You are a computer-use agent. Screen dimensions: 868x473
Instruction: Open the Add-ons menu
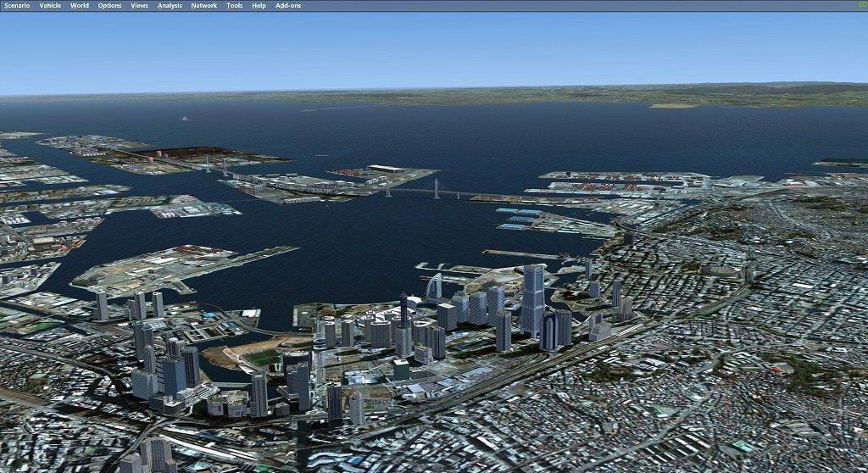(288, 6)
